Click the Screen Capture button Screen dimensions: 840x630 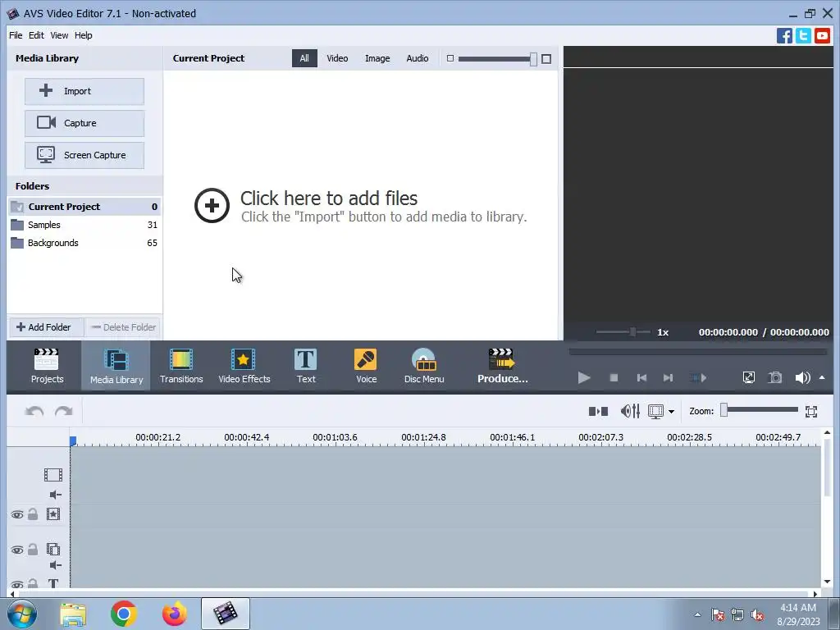pos(84,155)
